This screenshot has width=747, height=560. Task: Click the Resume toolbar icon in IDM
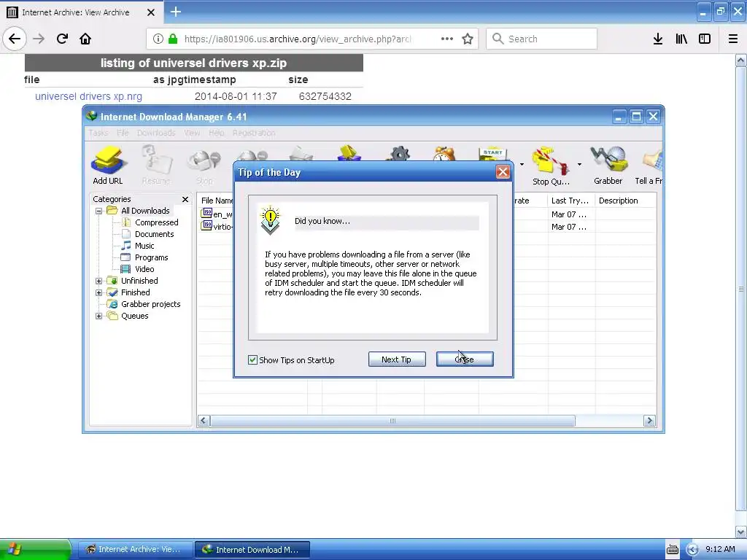coord(156,165)
